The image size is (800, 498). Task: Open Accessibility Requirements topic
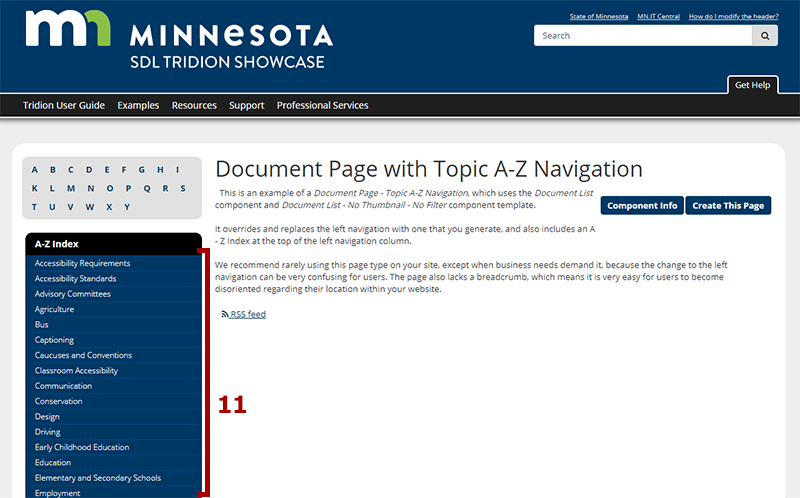click(82, 263)
